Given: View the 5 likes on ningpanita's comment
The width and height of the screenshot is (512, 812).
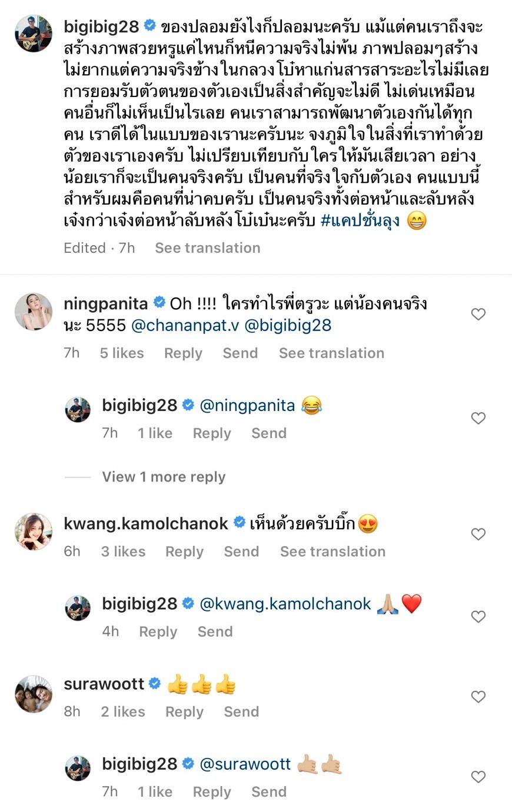Looking at the screenshot, I should pyautogui.click(x=122, y=353).
